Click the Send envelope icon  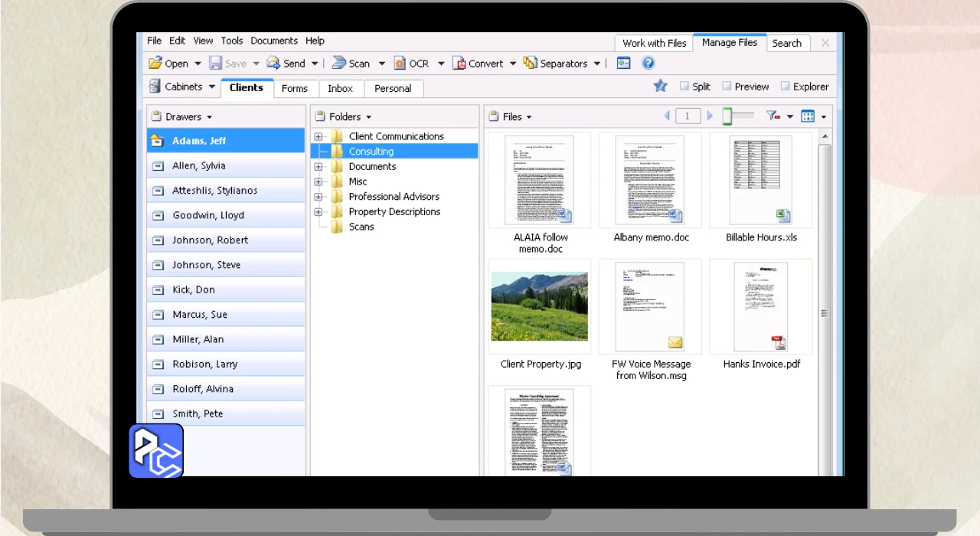coord(273,64)
